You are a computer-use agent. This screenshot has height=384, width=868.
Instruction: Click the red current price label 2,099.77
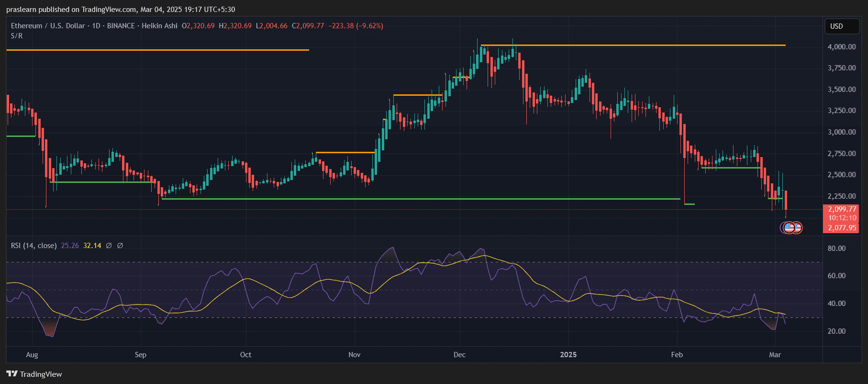point(842,209)
